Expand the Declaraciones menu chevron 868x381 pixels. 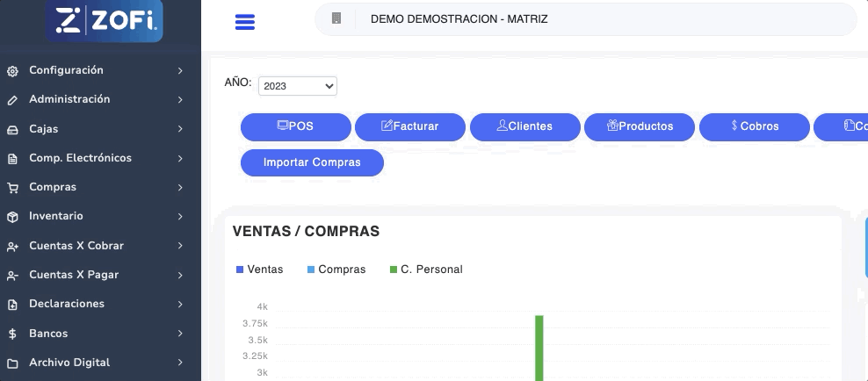[x=179, y=305]
